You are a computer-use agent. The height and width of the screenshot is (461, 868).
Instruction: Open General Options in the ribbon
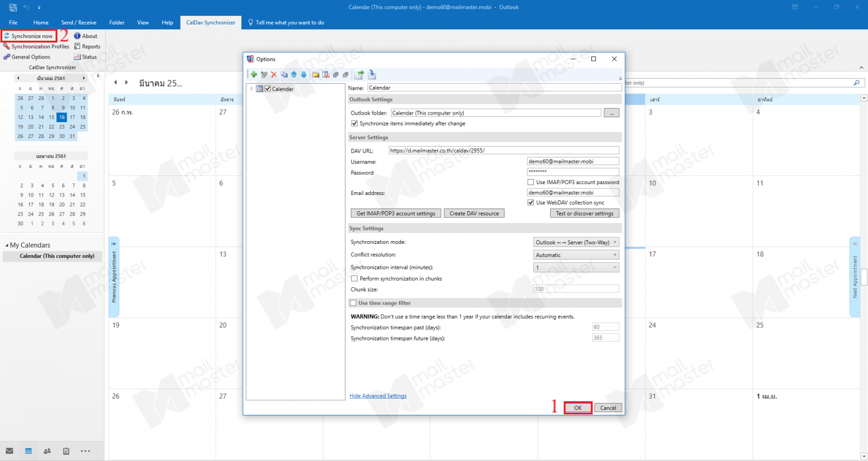(x=27, y=57)
